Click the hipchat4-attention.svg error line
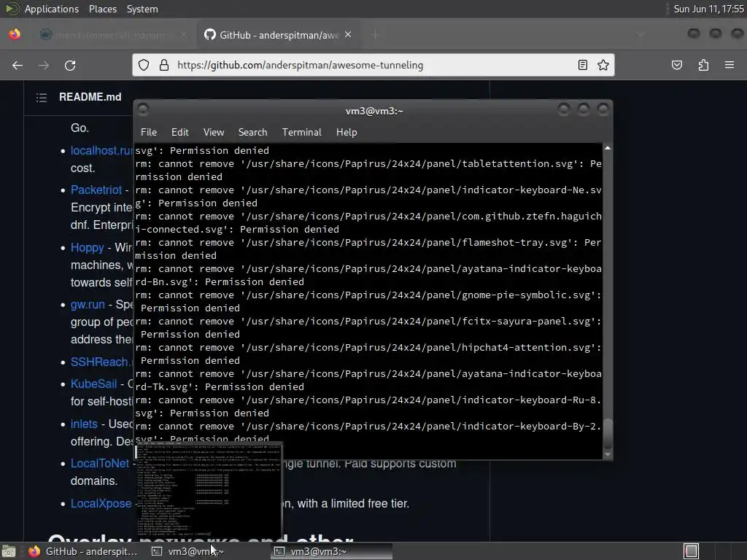 pos(368,354)
